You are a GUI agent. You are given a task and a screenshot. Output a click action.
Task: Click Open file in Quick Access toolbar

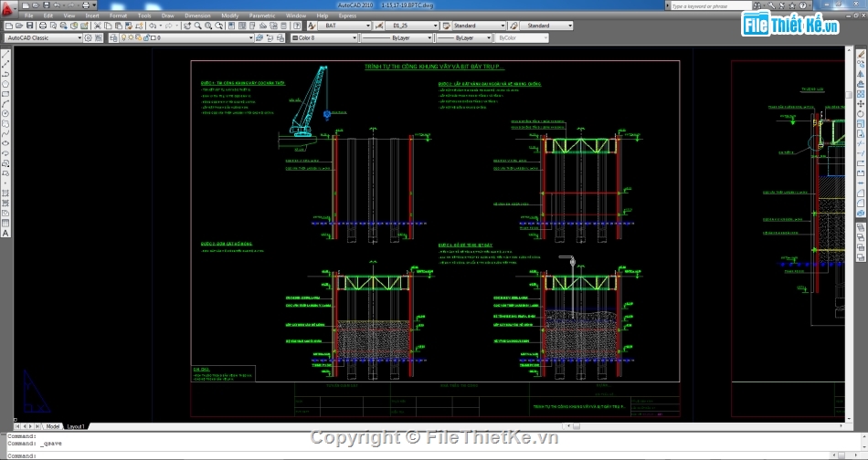pos(36,5)
